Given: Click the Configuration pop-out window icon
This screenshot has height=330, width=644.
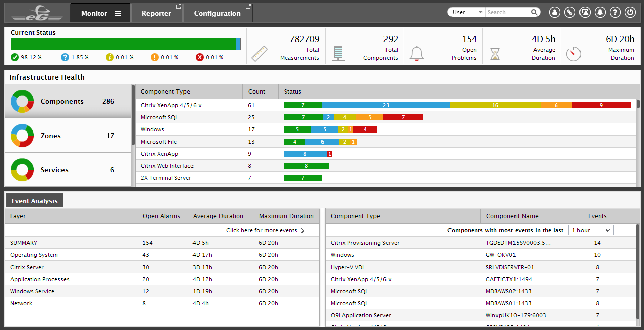Looking at the screenshot, I should pyautogui.click(x=248, y=7).
